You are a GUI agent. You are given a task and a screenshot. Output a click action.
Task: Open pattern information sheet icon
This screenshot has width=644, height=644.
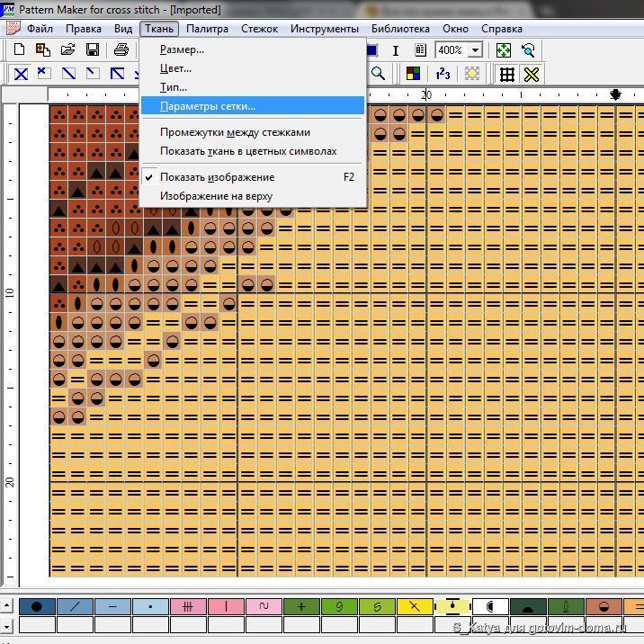pyautogui.click(x=420, y=50)
